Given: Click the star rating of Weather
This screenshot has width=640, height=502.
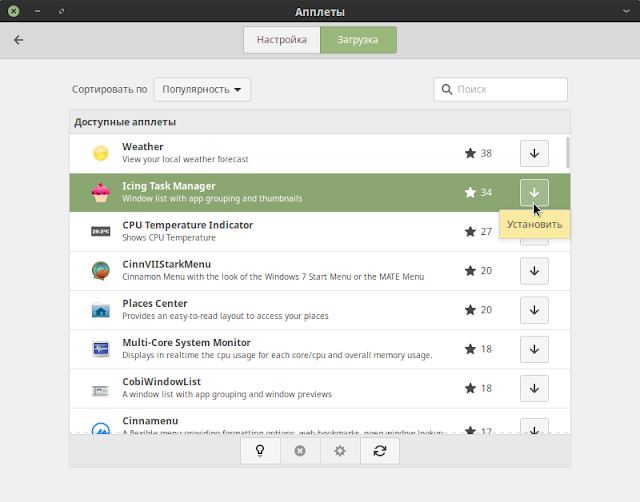Looking at the screenshot, I should pos(470,153).
